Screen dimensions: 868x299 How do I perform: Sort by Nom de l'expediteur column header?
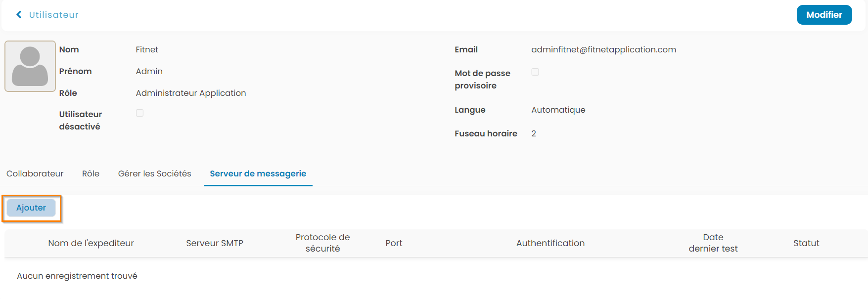coord(91,243)
